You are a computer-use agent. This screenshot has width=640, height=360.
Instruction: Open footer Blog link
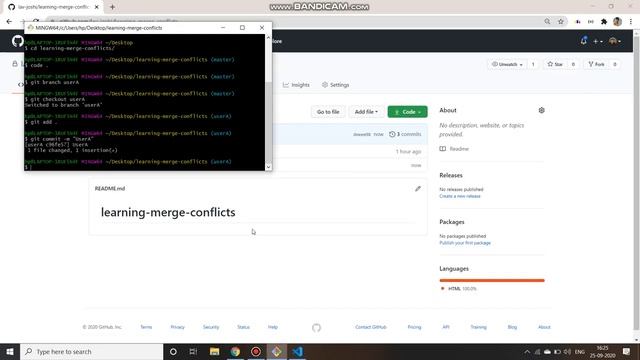pyautogui.click(x=512, y=327)
